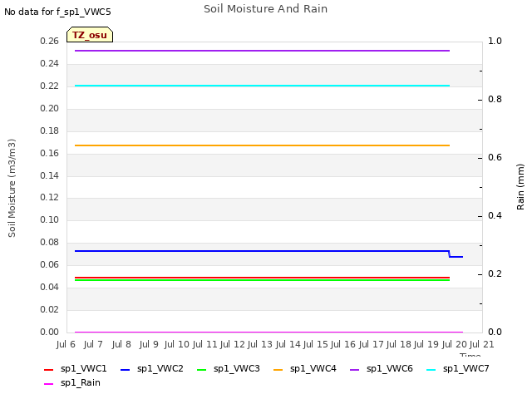Click the step drop on blue VWC2 line
The width and height of the screenshot is (532, 399).
point(450,254)
